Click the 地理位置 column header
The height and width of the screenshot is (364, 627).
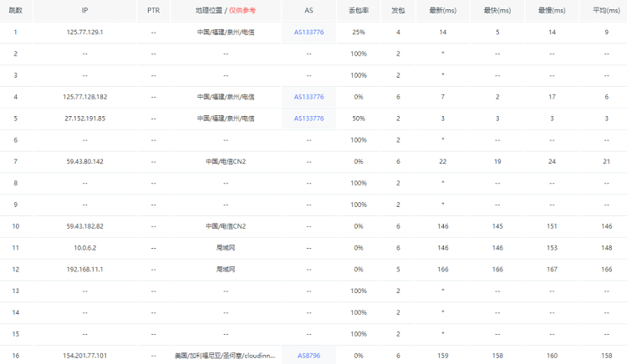(209, 10)
